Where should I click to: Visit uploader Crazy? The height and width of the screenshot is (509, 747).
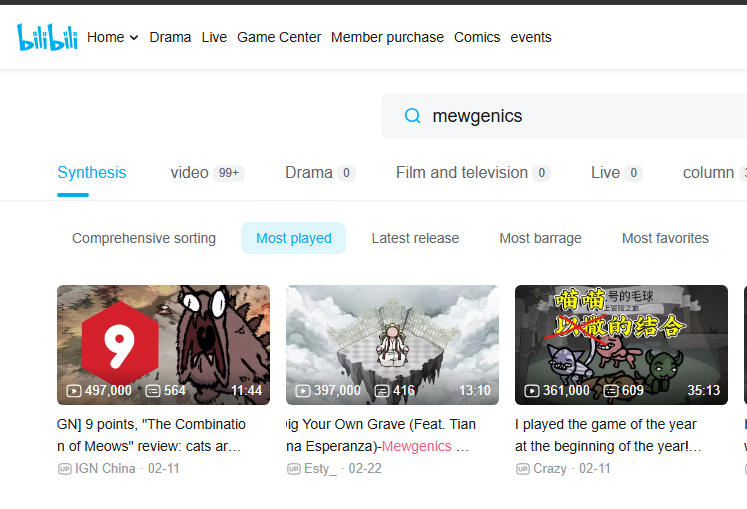tap(550, 468)
